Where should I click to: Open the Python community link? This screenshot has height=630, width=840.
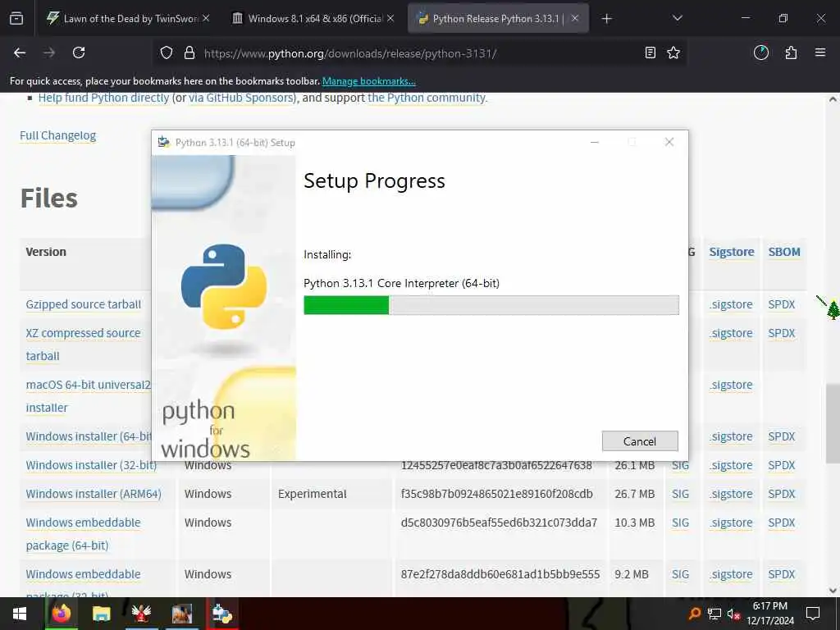point(427,98)
